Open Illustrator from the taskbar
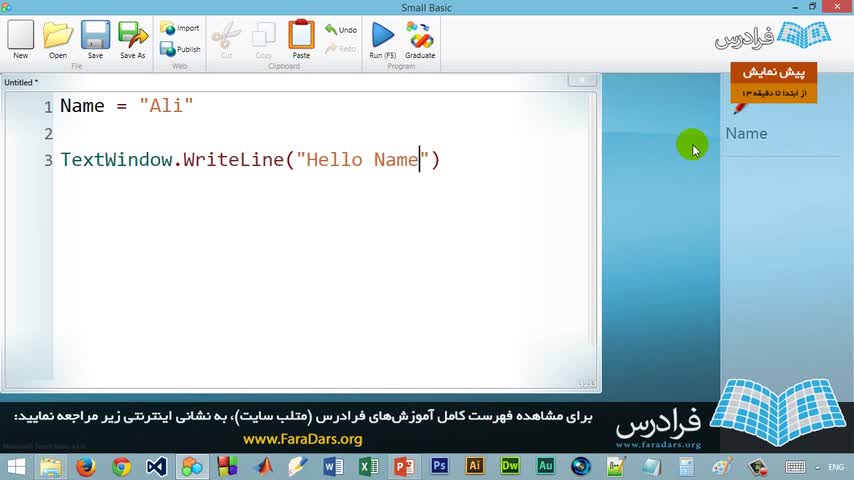Viewport: 854px width, 480px height. tap(474, 466)
